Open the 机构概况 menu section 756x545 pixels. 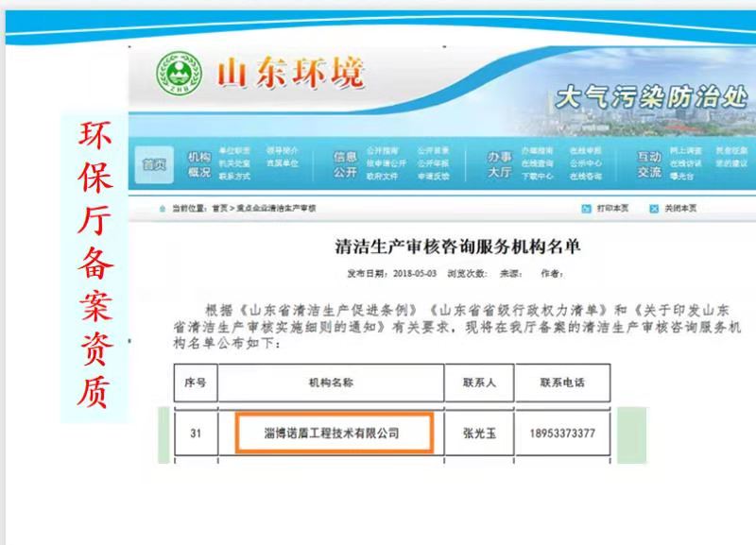pyautogui.click(x=198, y=164)
